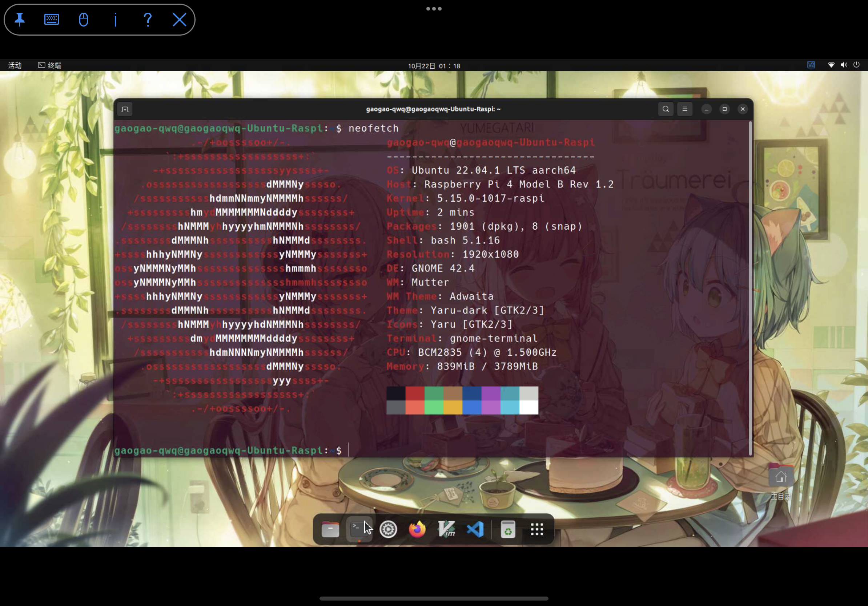Open the 终端 app menu in top bar
The width and height of the screenshot is (868, 606).
point(50,65)
